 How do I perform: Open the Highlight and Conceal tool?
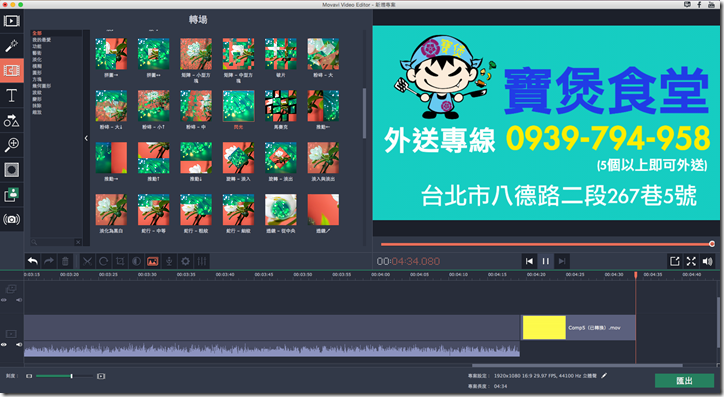point(12,170)
